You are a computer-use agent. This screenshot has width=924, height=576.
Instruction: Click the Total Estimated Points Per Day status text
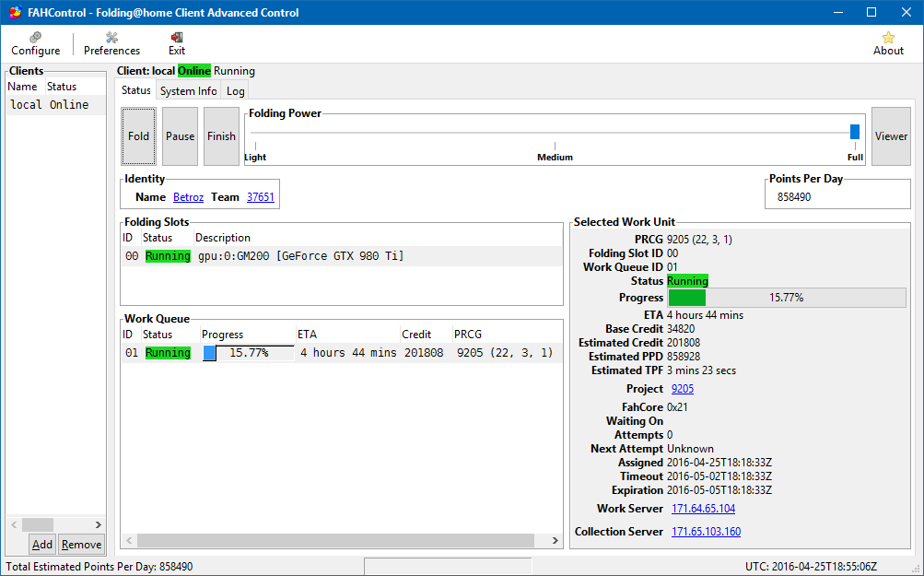(99, 567)
